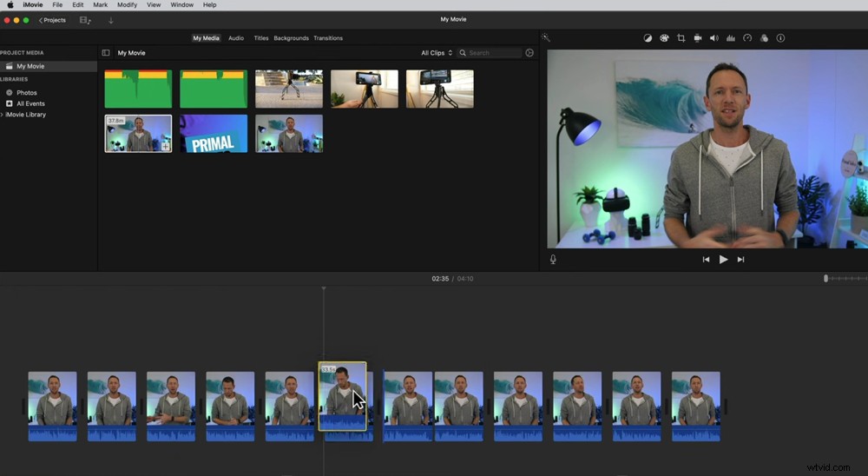Click the microphone voiceover icon
Screen dimensions: 868x476
[x=553, y=260]
